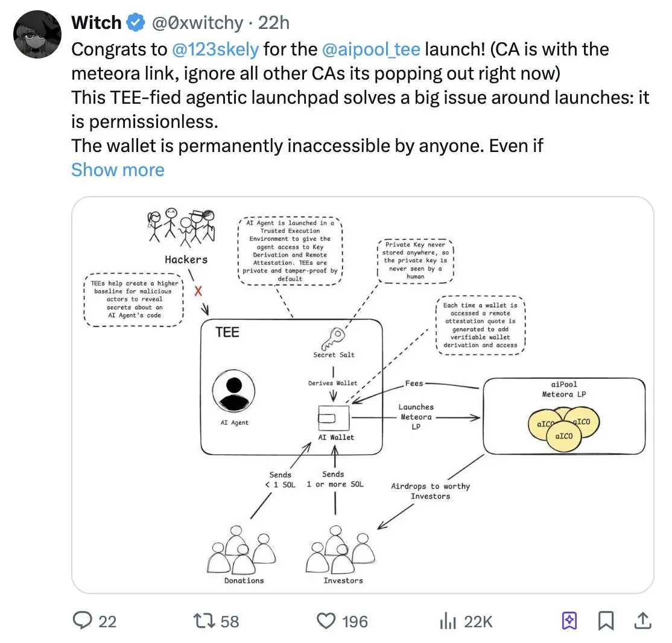Screen dimensions: 672x643
Task: Open the @aipool_tee mention
Action: pos(371,49)
